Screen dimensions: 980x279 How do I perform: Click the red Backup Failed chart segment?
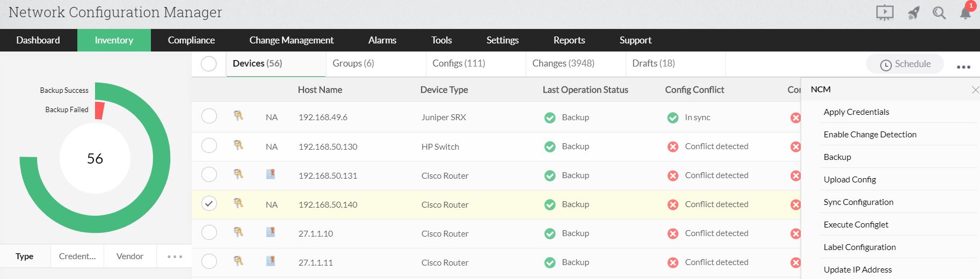(x=99, y=110)
